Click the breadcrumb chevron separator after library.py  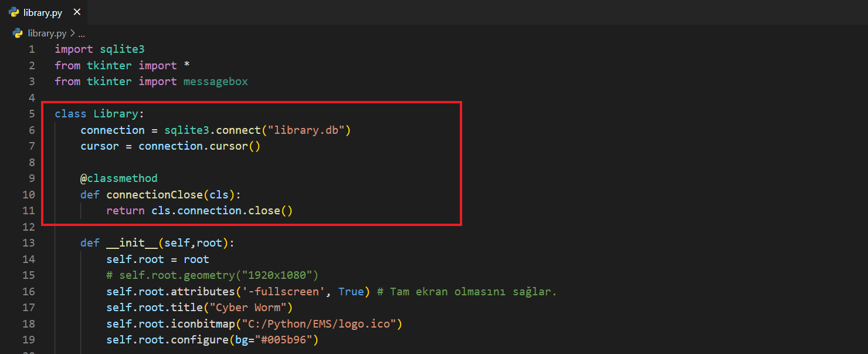[72, 33]
